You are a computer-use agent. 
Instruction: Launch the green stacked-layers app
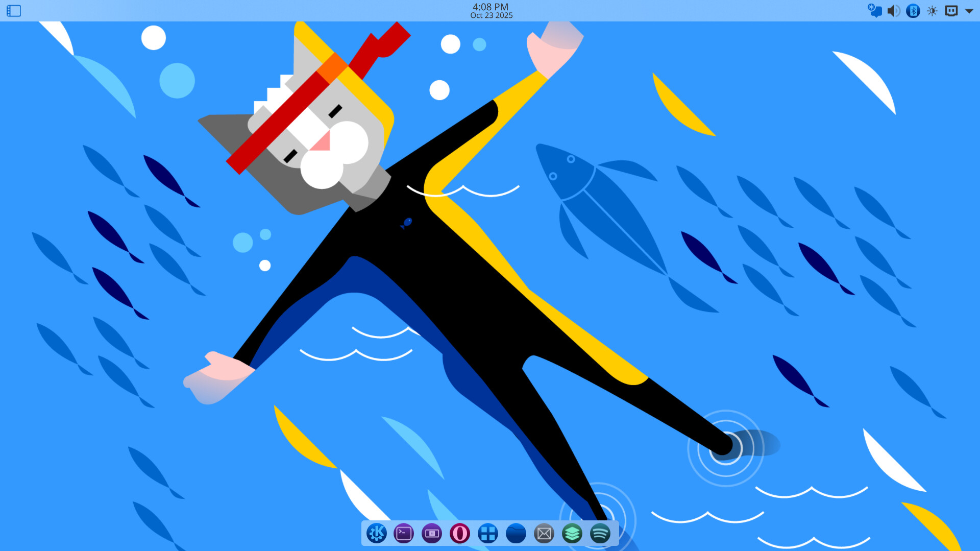coord(572,534)
